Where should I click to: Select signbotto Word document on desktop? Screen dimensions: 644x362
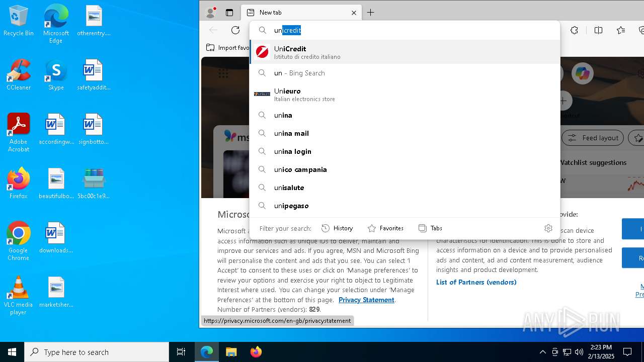(94, 130)
